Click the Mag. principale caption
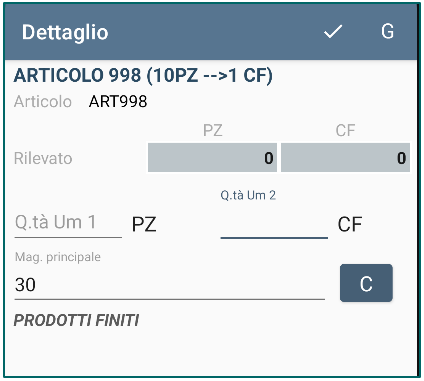This screenshot has width=424, height=381. click(58, 257)
